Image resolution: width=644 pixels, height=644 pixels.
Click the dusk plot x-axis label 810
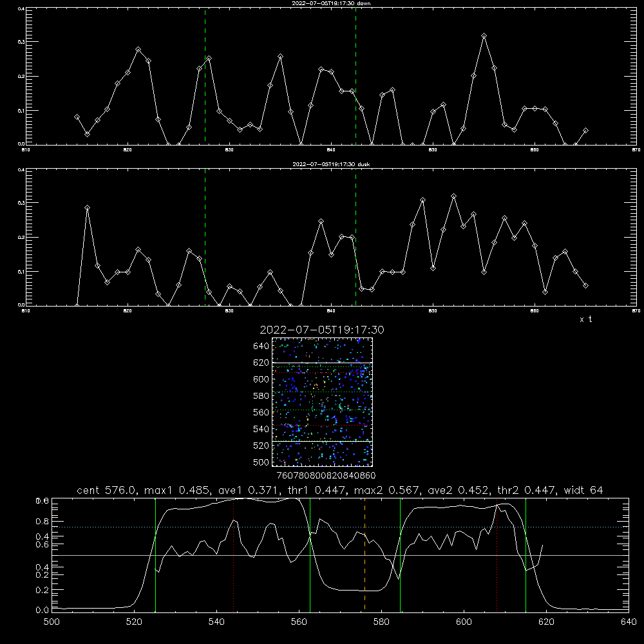click(x=26, y=311)
